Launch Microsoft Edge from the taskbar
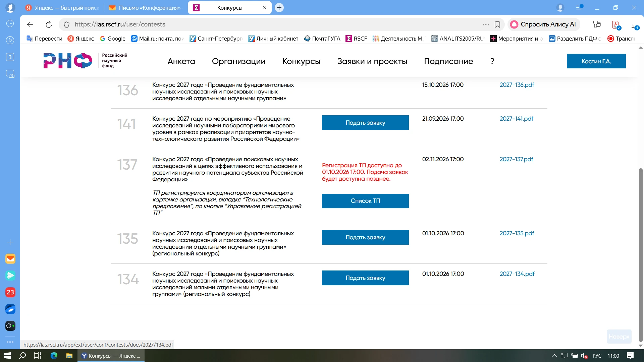This screenshot has height=362, width=644. tap(54, 356)
